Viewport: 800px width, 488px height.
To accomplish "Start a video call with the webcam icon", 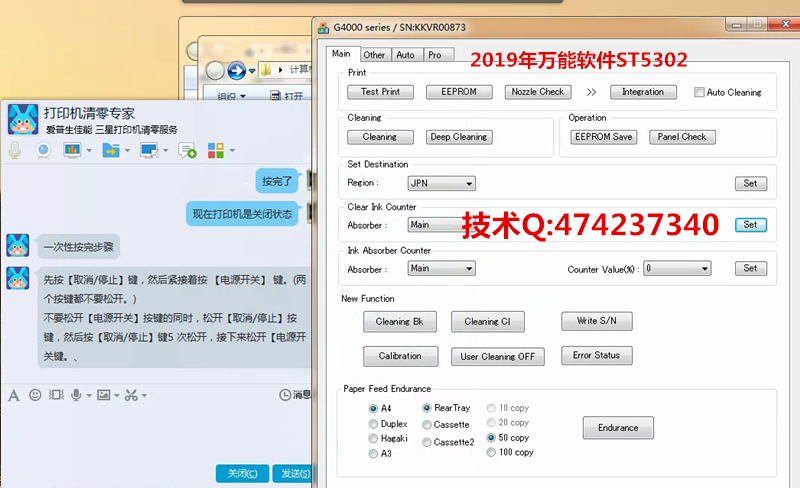I will [x=43, y=150].
